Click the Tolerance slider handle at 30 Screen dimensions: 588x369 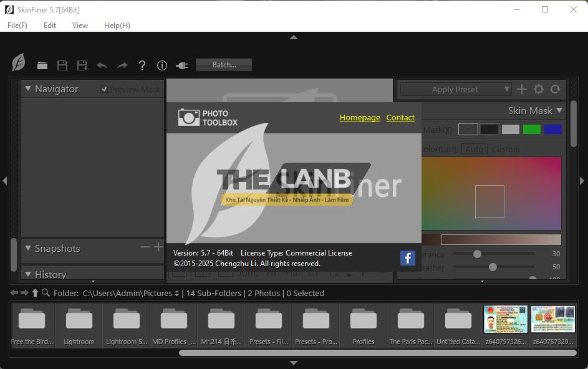(x=477, y=254)
